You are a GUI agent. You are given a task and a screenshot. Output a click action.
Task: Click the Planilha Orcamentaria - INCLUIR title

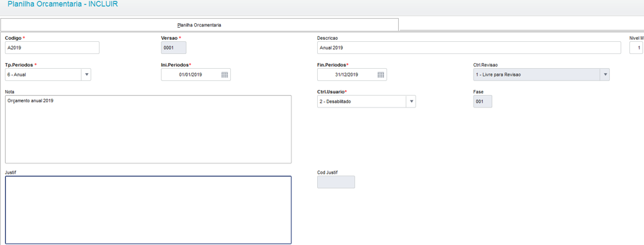(x=62, y=5)
